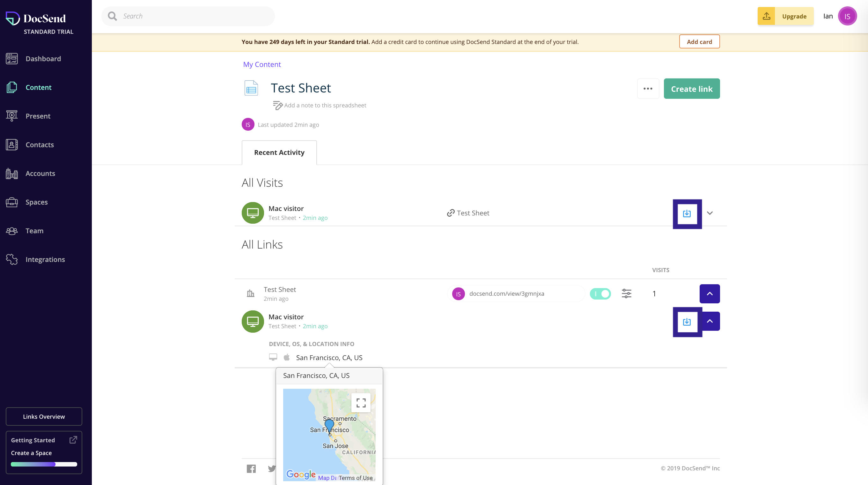Image resolution: width=868 pixels, height=485 pixels.
Task: Open the Content section
Action: tap(38, 87)
